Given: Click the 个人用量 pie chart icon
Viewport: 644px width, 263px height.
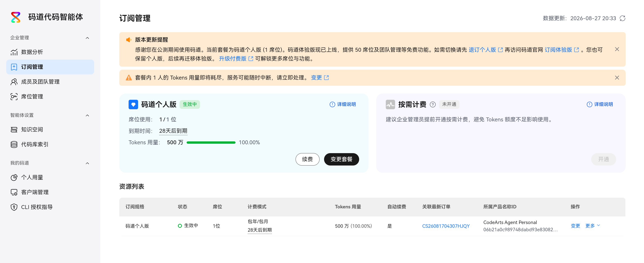Looking at the screenshot, I should (x=14, y=177).
